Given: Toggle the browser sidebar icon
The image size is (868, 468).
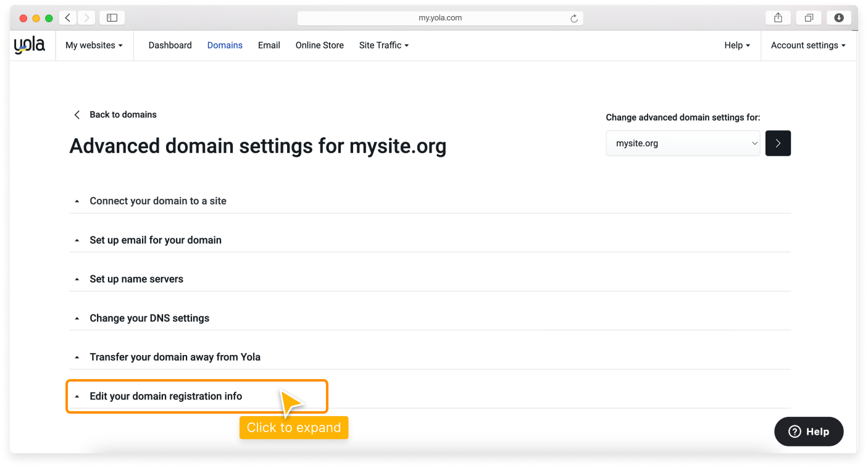Looking at the screenshot, I should pyautogui.click(x=112, y=17).
